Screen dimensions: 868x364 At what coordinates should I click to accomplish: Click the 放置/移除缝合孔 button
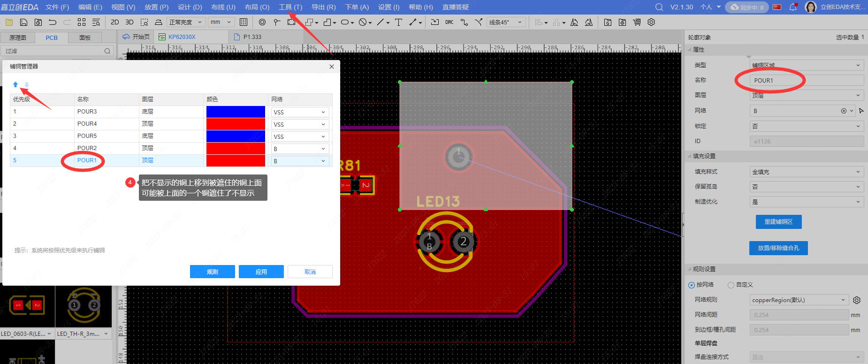pyautogui.click(x=778, y=248)
